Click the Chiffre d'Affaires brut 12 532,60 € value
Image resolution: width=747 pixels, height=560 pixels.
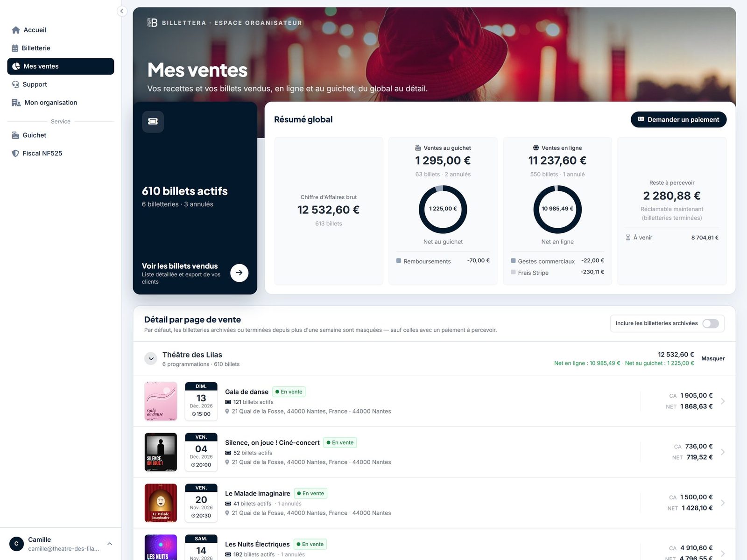point(329,210)
